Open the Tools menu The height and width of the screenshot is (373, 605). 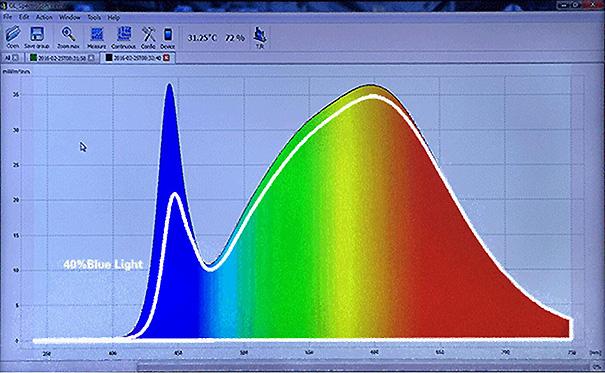pyautogui.click(x=94, y=17)
